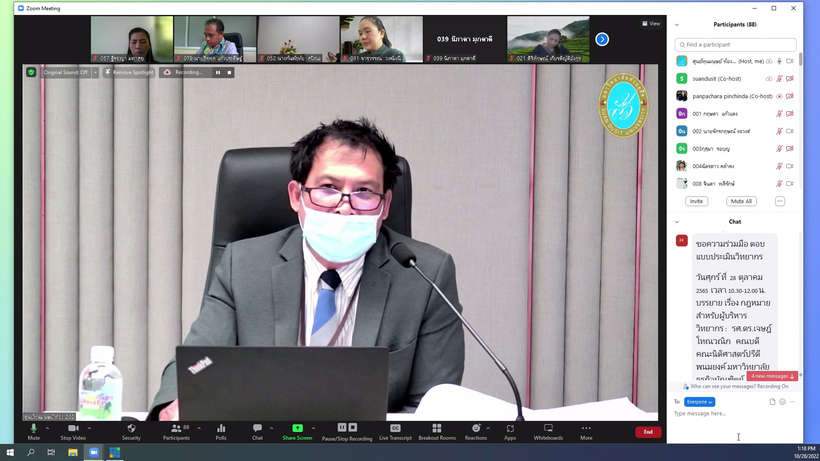Stop recording from the bottom toolbar
The height and width of the screenshot is (461, 820).
click(x=353, y=428)
